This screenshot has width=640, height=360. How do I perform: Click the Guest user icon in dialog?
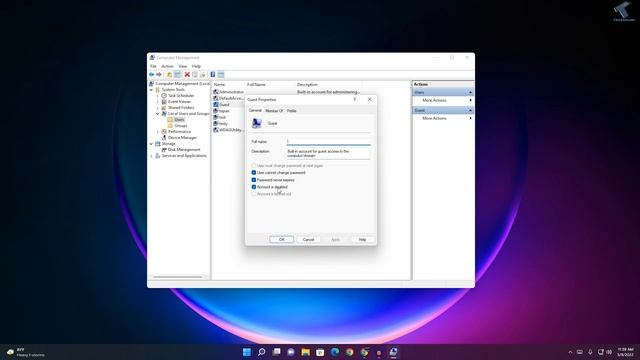(256, 123)
